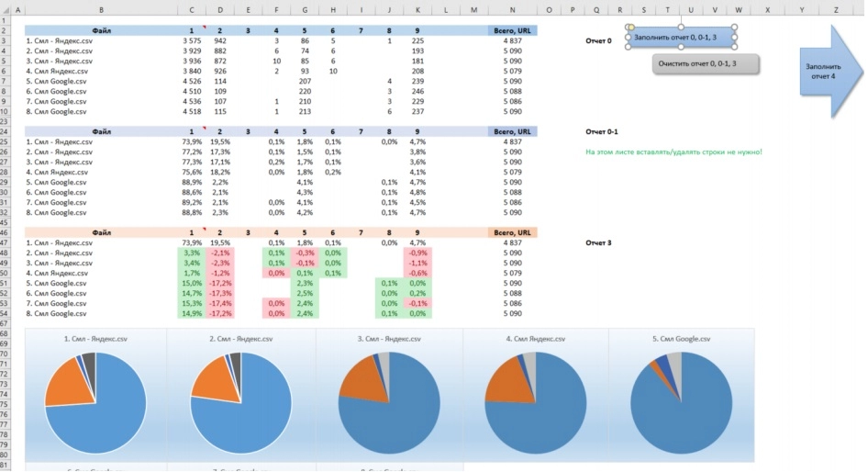
Task: Select '1. Смл - Яндекс.csv' cell in row 3
Action: 101,41
